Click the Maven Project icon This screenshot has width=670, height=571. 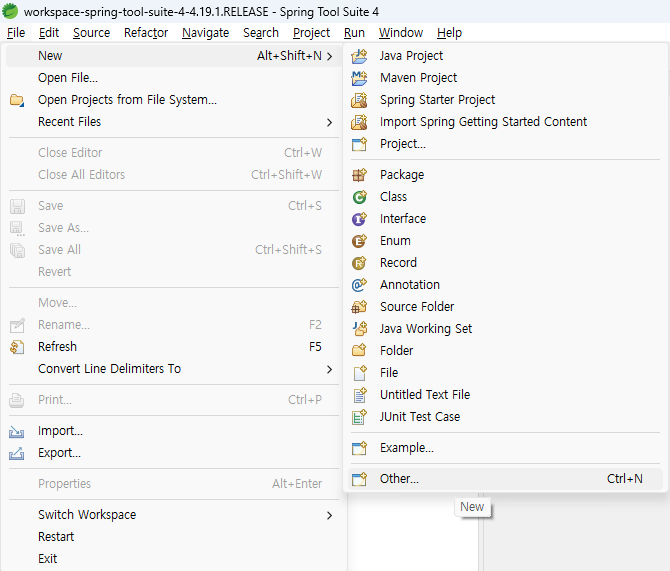[x=359, y=78]
